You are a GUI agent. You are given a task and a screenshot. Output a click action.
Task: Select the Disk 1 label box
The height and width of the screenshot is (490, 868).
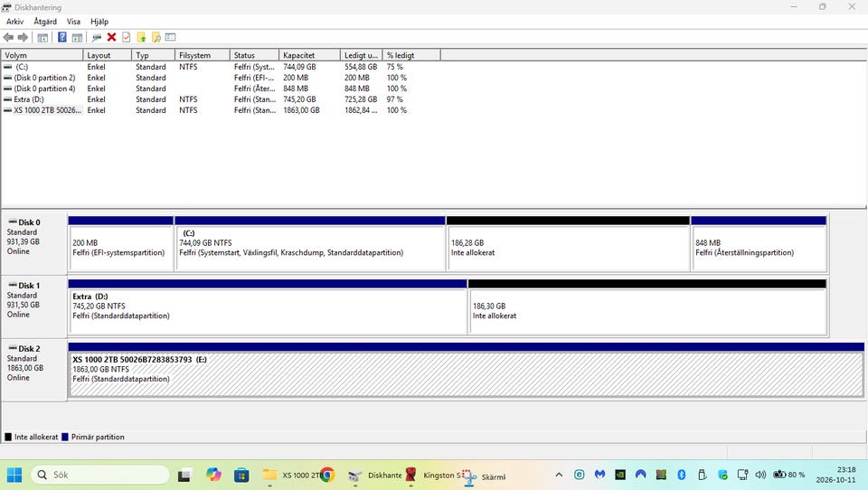[x=34, y=306]
